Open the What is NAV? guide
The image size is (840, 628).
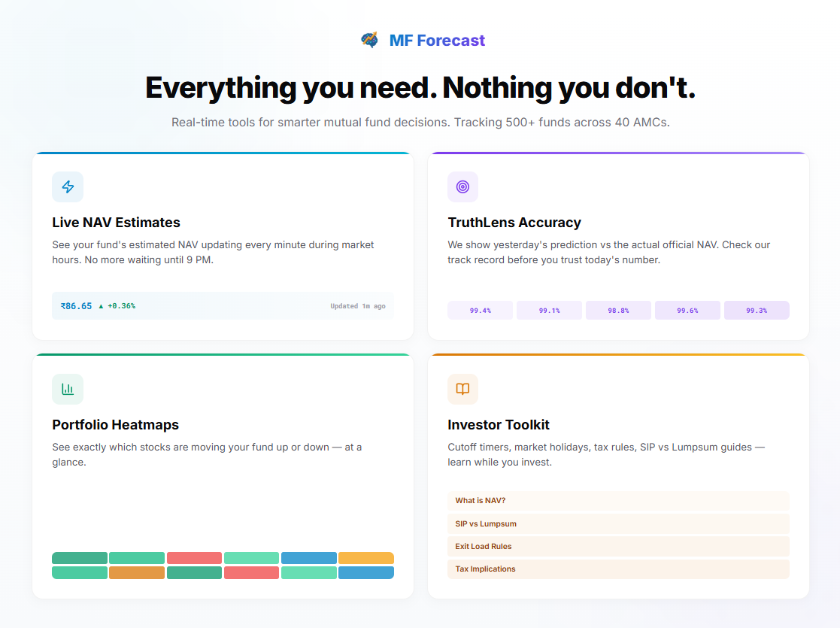[x=618, y=500]
